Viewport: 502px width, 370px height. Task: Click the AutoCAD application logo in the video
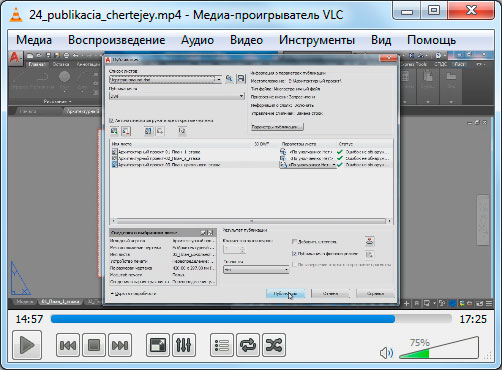pos(15,58)
